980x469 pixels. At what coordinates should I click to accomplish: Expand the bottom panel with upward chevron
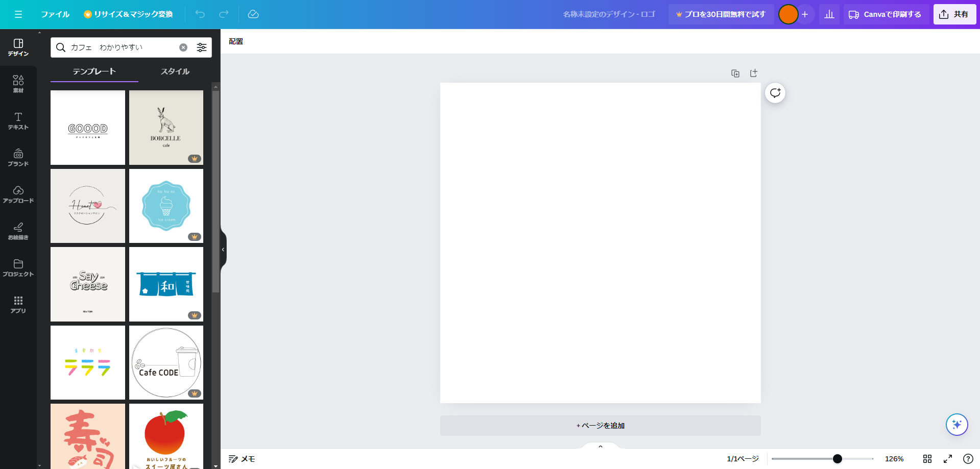pyautogui.click(x=600, y=446)
